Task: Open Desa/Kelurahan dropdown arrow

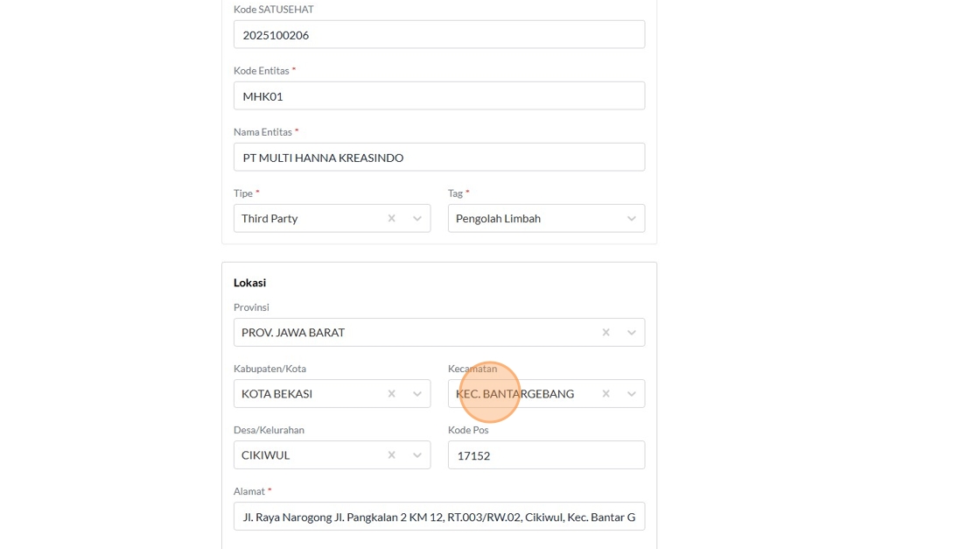Action: [417, 454]
